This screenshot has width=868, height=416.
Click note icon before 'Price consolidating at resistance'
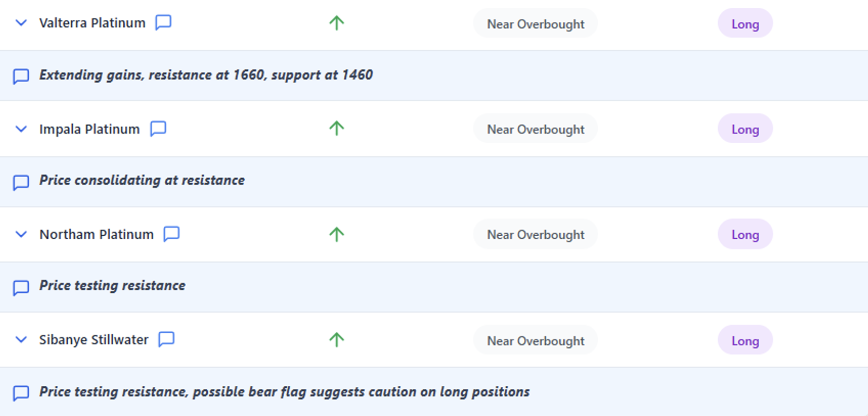(21, 182)
